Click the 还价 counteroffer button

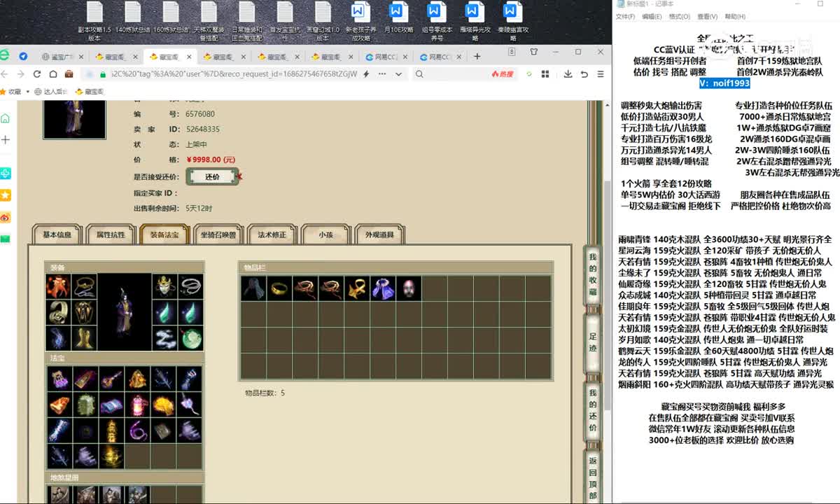point(212,176)
